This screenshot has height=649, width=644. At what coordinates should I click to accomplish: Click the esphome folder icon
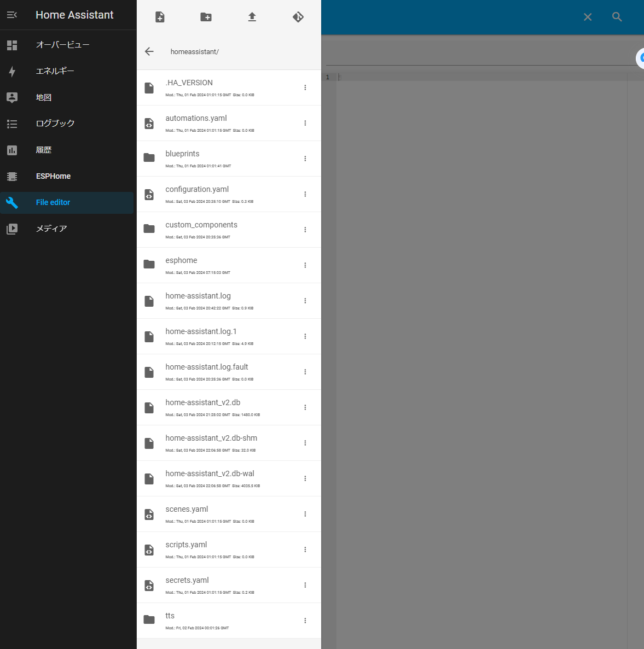[x=149, y=264]
